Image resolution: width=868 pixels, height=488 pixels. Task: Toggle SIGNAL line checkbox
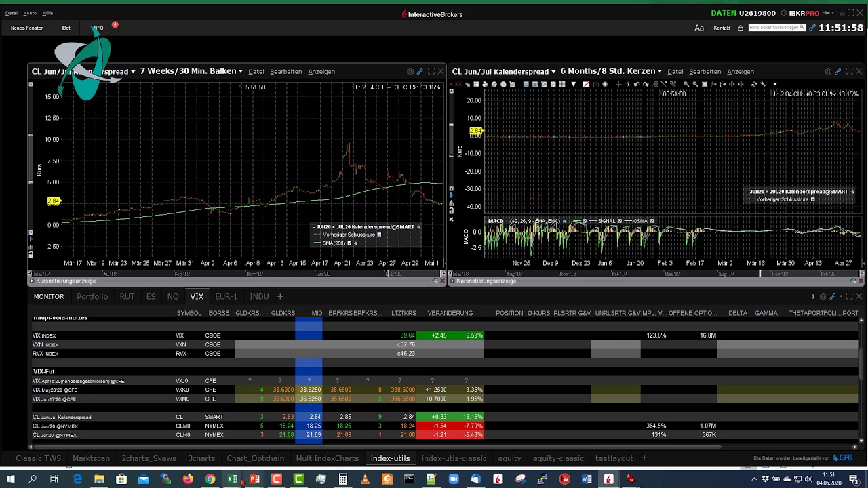tap(620, 221)
